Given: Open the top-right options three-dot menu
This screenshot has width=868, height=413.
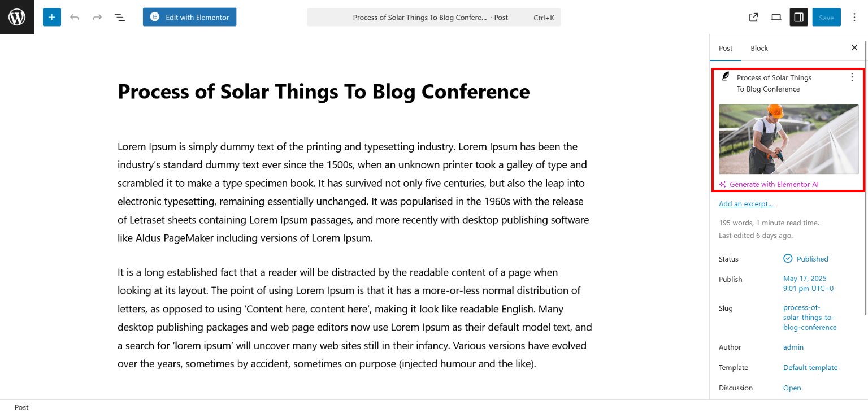Looking at the screenshot, I should 854,18.
